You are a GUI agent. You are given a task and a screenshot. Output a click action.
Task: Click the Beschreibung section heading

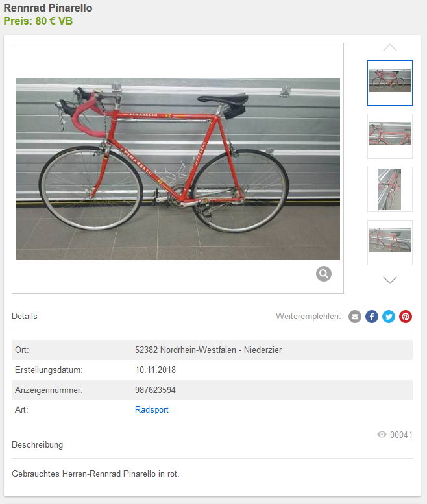[37, 444]
